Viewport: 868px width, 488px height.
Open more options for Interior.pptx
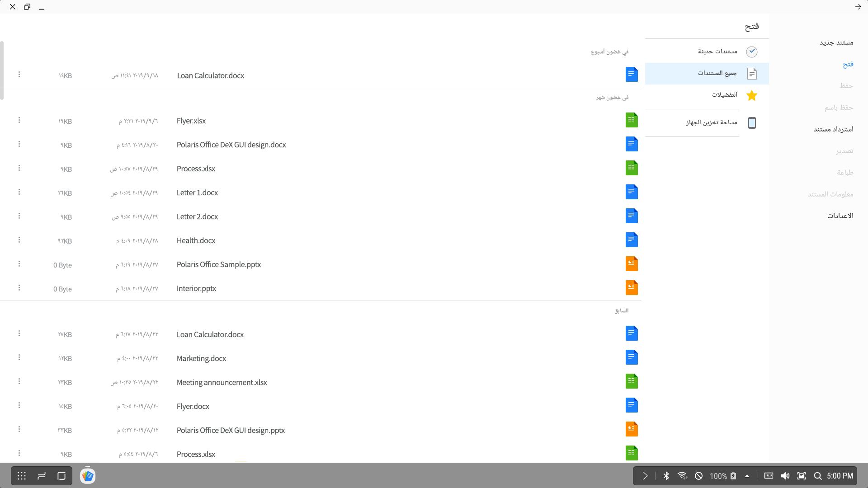(19, 288)
